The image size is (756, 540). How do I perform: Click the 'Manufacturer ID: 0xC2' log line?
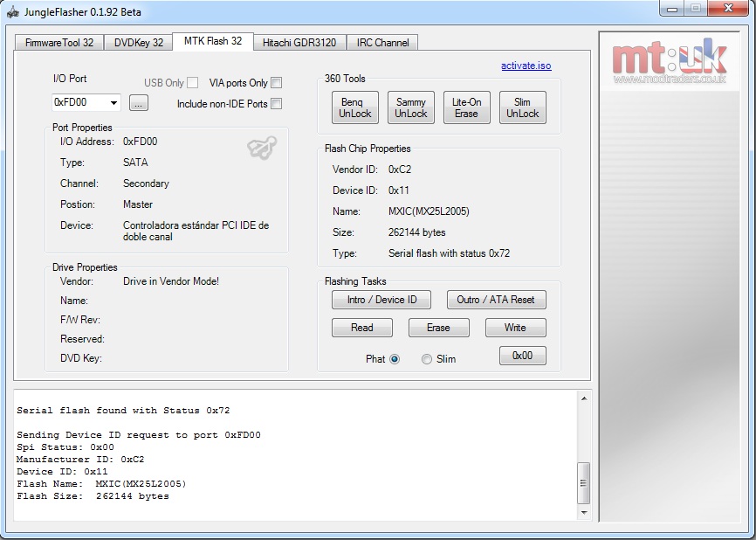[x=80, y=460]
